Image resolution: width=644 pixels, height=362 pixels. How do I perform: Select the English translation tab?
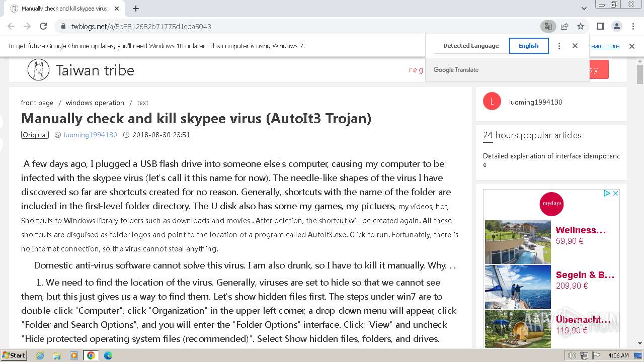point(529,46)
